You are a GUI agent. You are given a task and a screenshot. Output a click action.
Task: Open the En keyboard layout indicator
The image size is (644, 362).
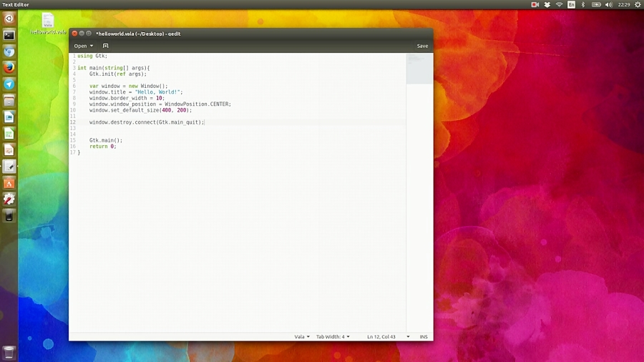(x=571, y=4)
